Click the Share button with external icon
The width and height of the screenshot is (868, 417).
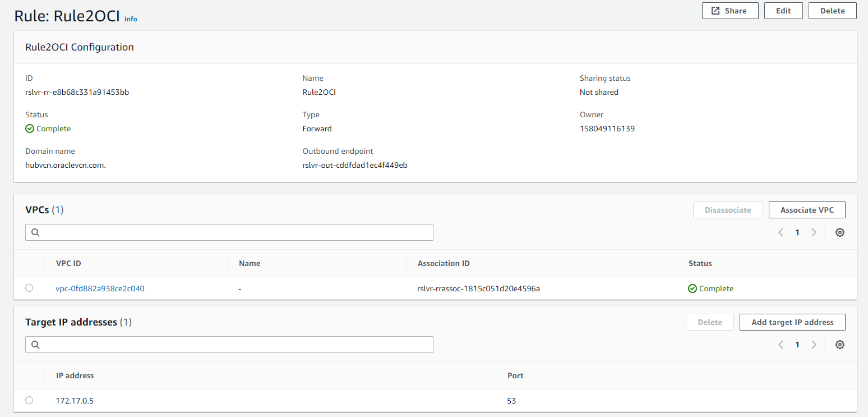(x=730, y=11)
